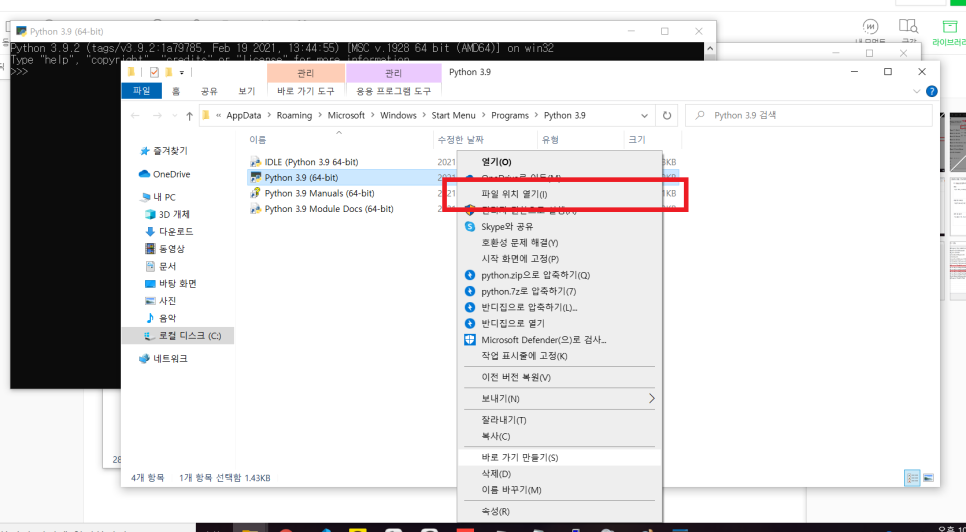
Task: Choose 반디집으로 열기 in the context menu
Action: point(560,323)
